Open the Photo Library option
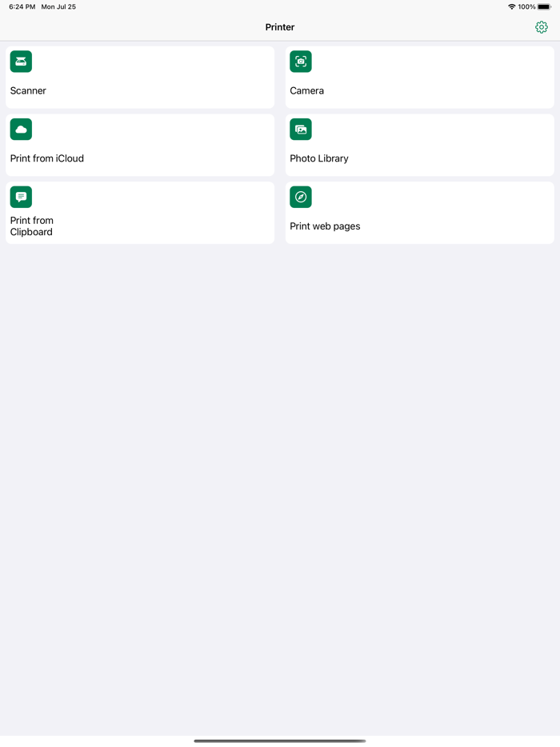This screenshot has height=747, width=560. (x=419, y=145)
